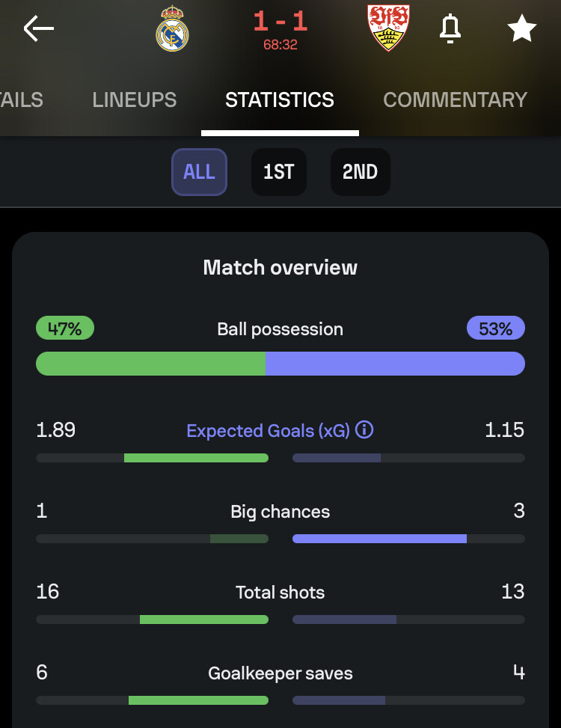Tap the 53% possession badge
The height and width of the screenshot is (728, 561).
495,328
